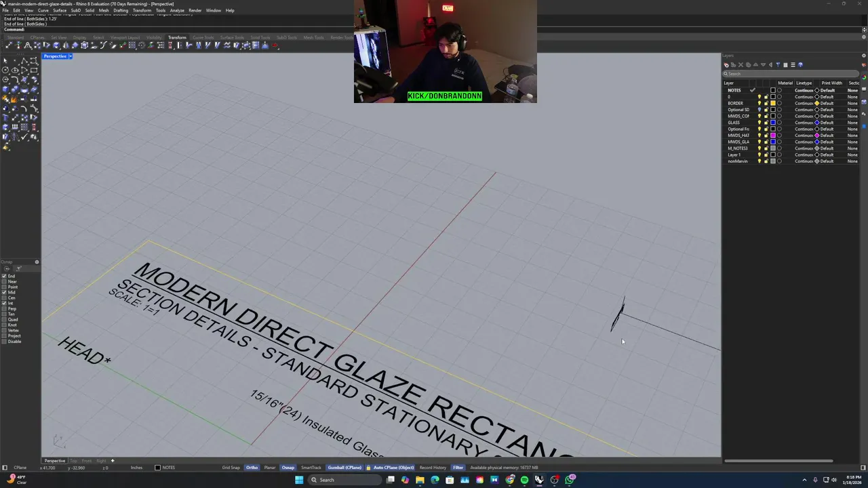Click the color wheel icon on right panel strip
The width and height of the screenshot is (868, 488).
(864, 77)
